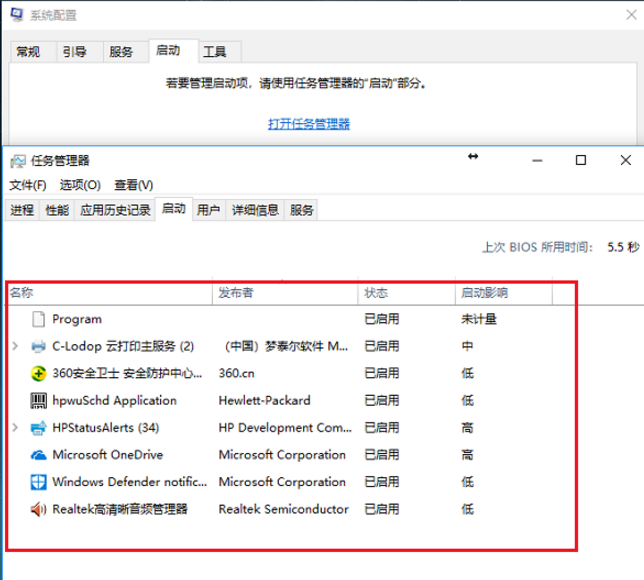Sort by the 发布者 column header
This screenshot has height=580, width=644.
click(x=285, y=293)
